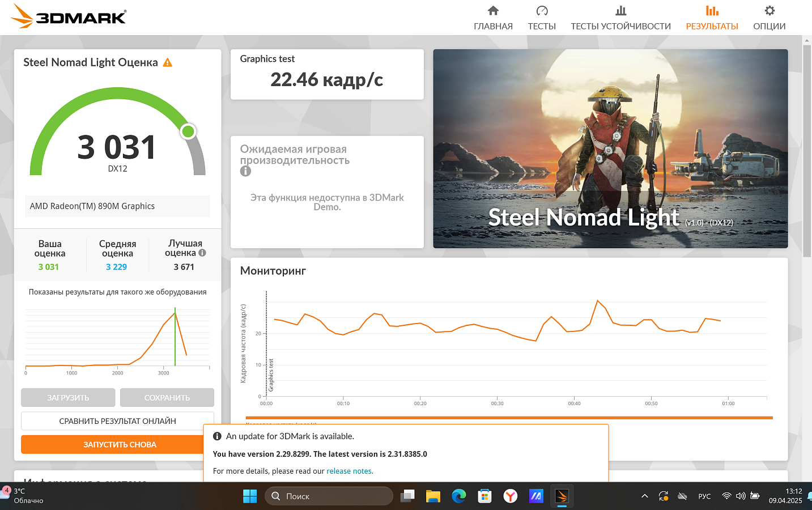Switch to ТЕСТЫ УСТОЙЧИВОСТИ tab
Image resolution: width=812 pixels, height=510 pixels.
coord(620,18)
